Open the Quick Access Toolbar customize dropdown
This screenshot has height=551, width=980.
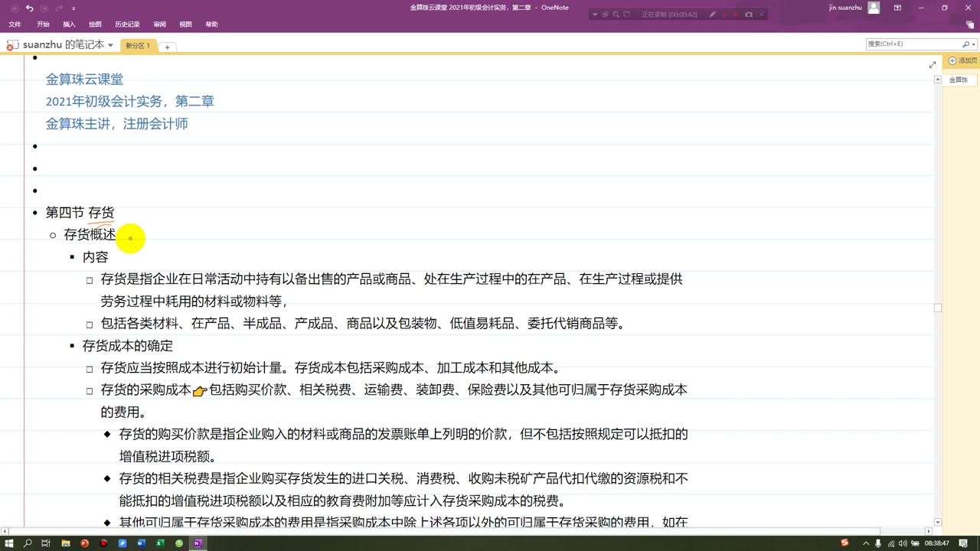(x=73, y=8)
